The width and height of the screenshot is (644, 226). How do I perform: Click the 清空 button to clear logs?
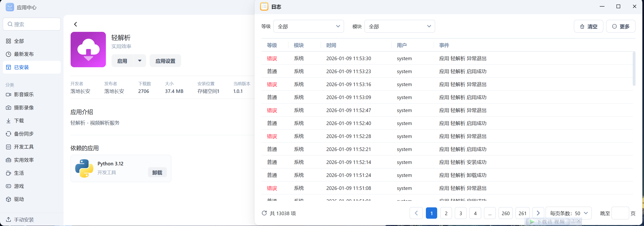coord(588,26)
